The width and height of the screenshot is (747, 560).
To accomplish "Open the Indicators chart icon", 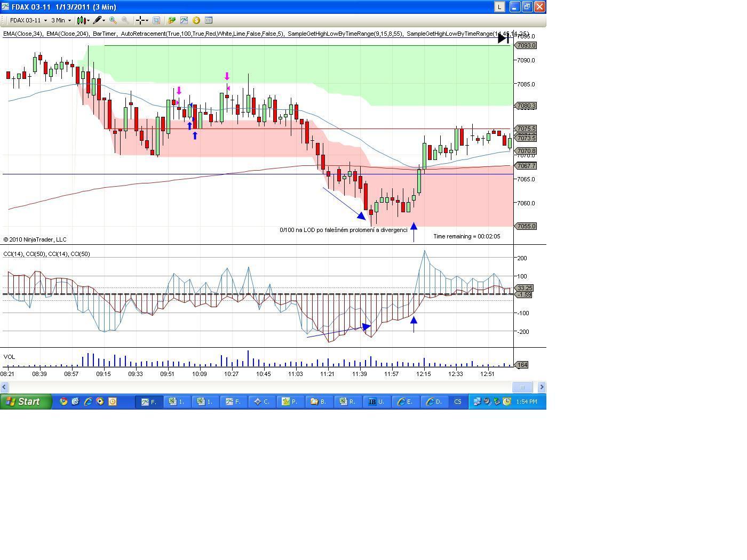I will tap(184, 20).
